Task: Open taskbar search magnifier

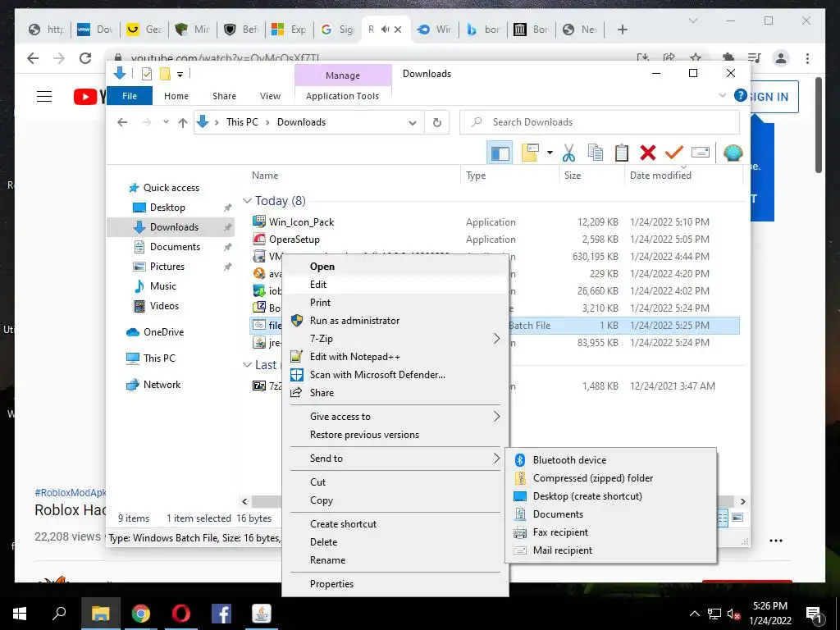Action: 59,614
